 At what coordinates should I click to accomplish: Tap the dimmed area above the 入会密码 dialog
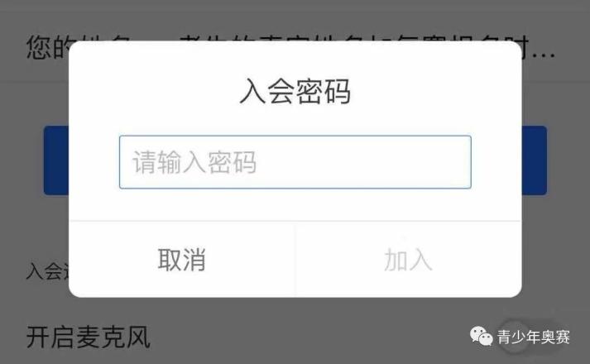point(295,19)
